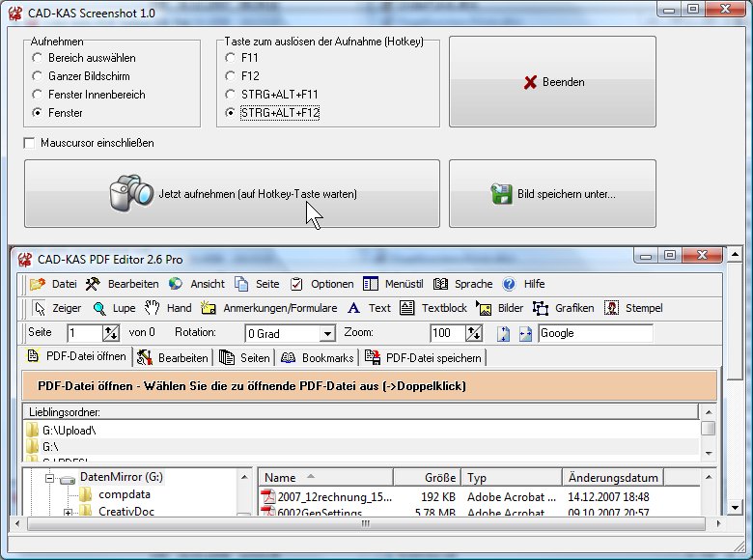The height and width of the screenshot is (560, 753).
Task: Enable Mauscursor einschließen checkbox
Action: [29, 143]
